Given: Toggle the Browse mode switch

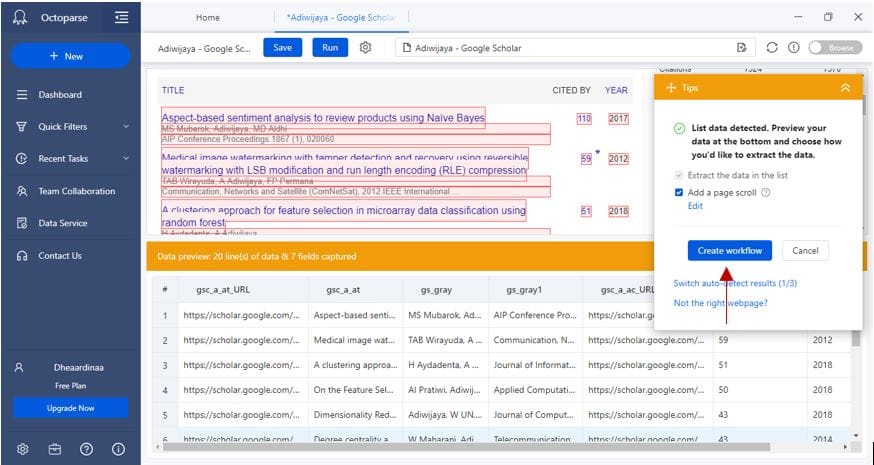Looking at the screenshot, I should [x=834, y=47].
